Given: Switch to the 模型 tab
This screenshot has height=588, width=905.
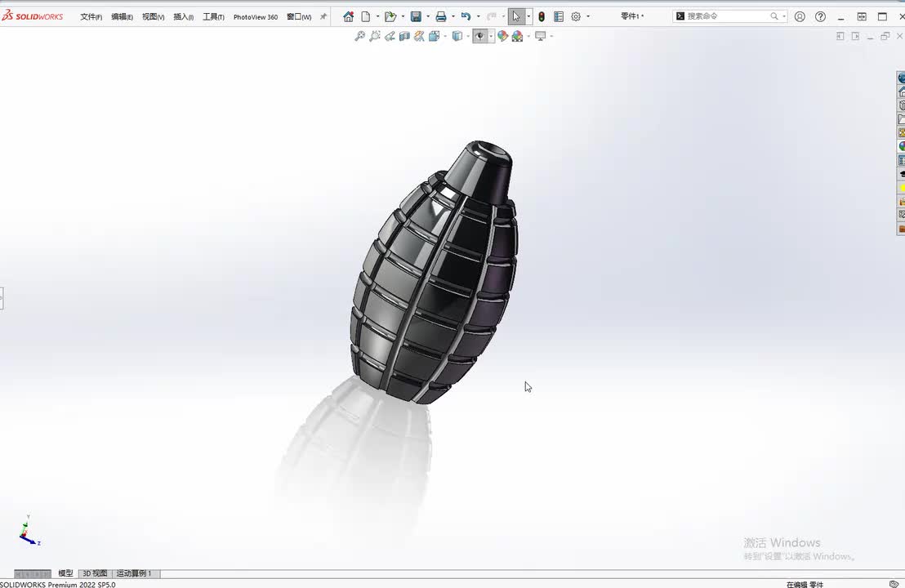Looking at the screenshot, I should pyautogui.click(x=65, y=573).
